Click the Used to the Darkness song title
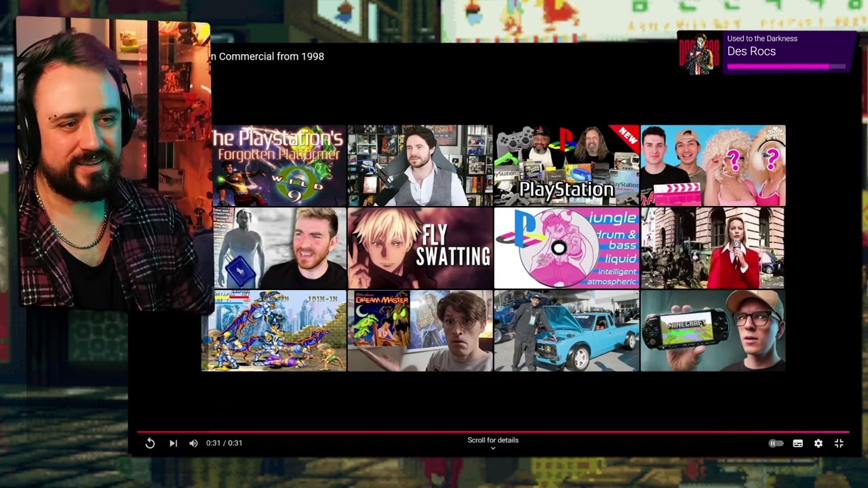 point(762,39)
